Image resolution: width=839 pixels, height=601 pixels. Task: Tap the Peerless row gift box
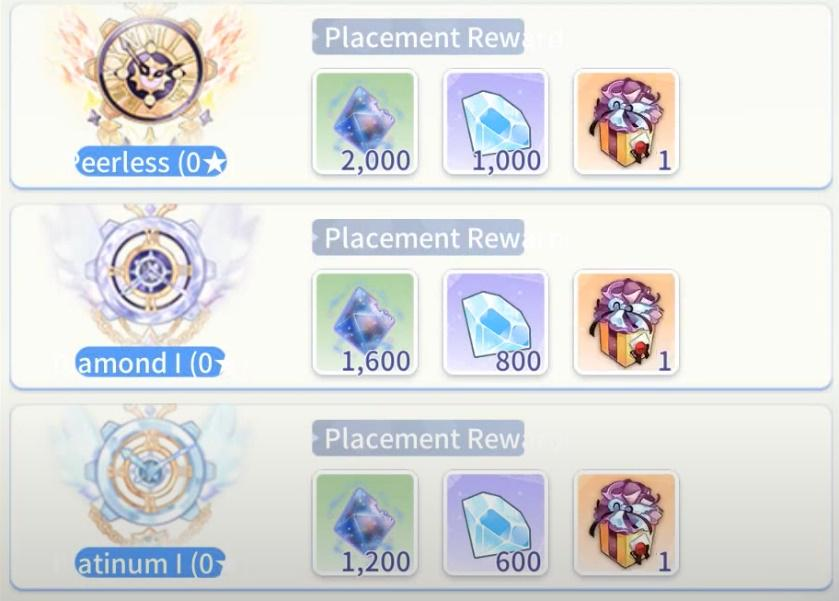tap(626, 122)
